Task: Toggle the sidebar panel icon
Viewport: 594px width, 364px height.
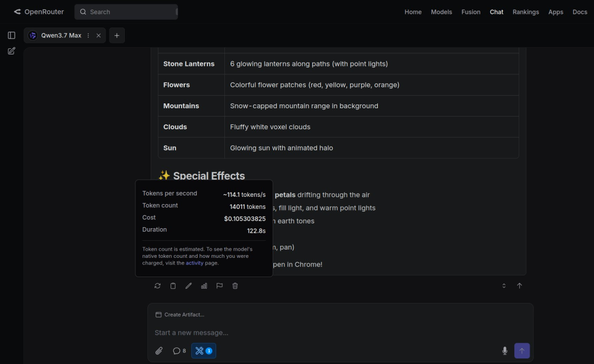Action: (x=12, y=35)
